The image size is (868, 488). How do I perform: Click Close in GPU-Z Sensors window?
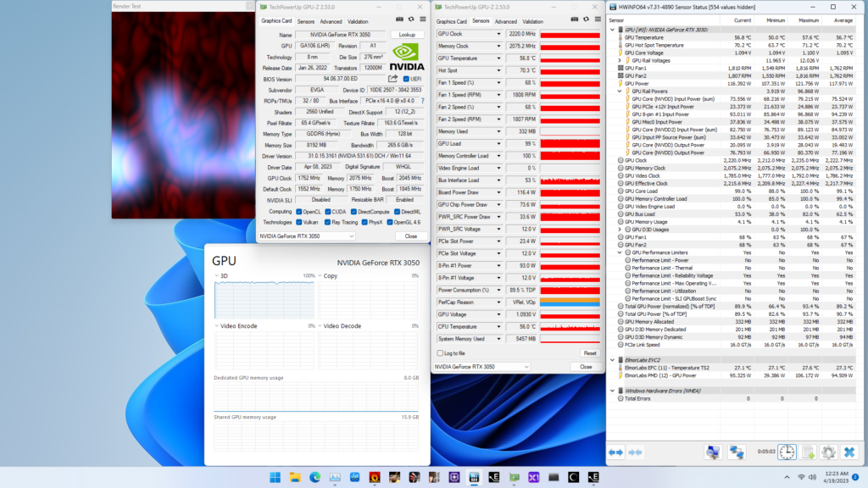click(586, 367)
